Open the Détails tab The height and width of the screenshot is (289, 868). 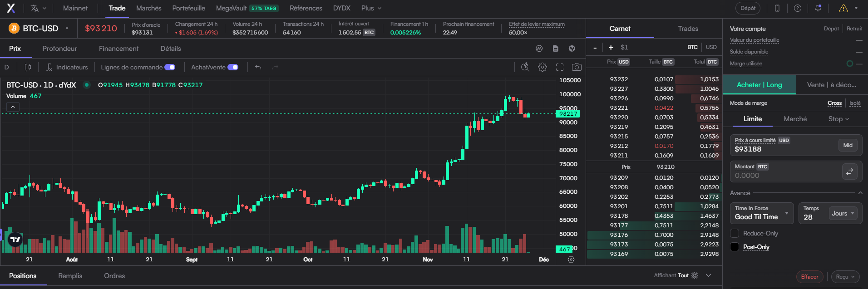pyautogui.click(x=171, y=49)
